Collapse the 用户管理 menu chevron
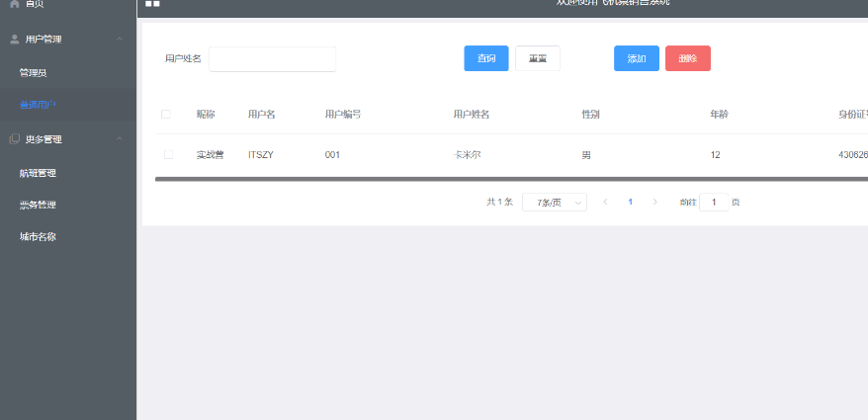This screenshot has height=420, width=868. (120, 39)
